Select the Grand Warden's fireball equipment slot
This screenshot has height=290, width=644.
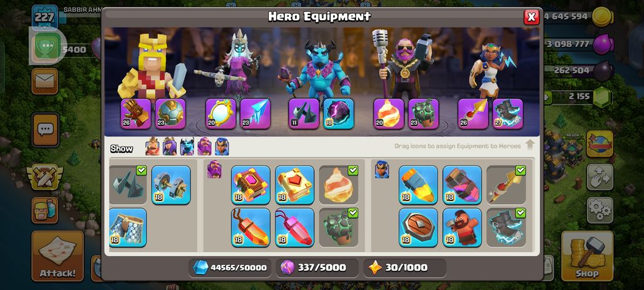click(x=388, y=114)
